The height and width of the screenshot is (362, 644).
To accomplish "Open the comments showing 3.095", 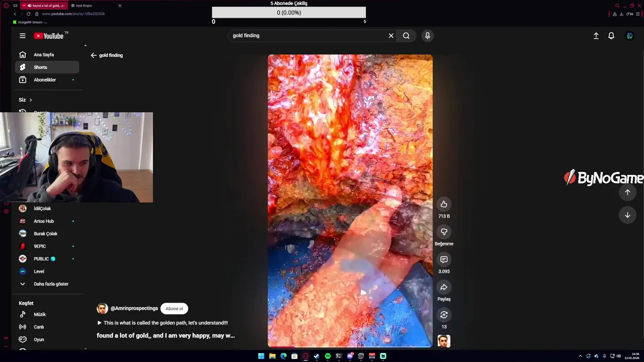I will (444, 259).
